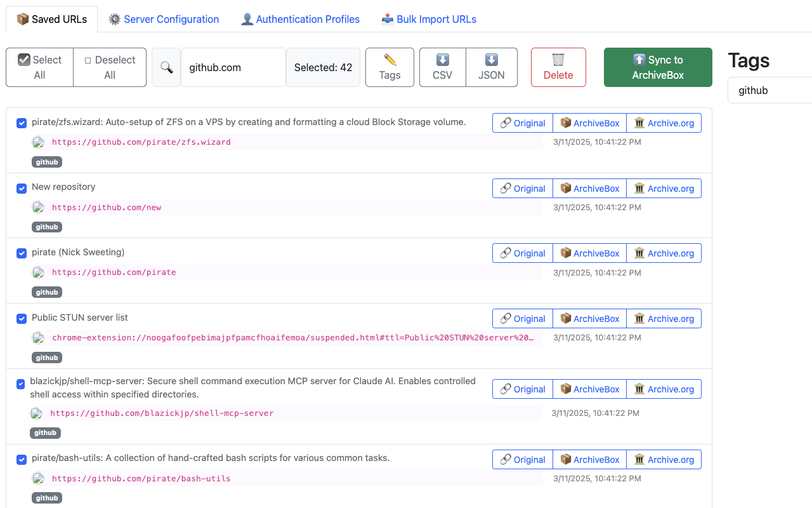Click the magnifying glass search icon
812x508 pixels.
(x=166, y=67)
